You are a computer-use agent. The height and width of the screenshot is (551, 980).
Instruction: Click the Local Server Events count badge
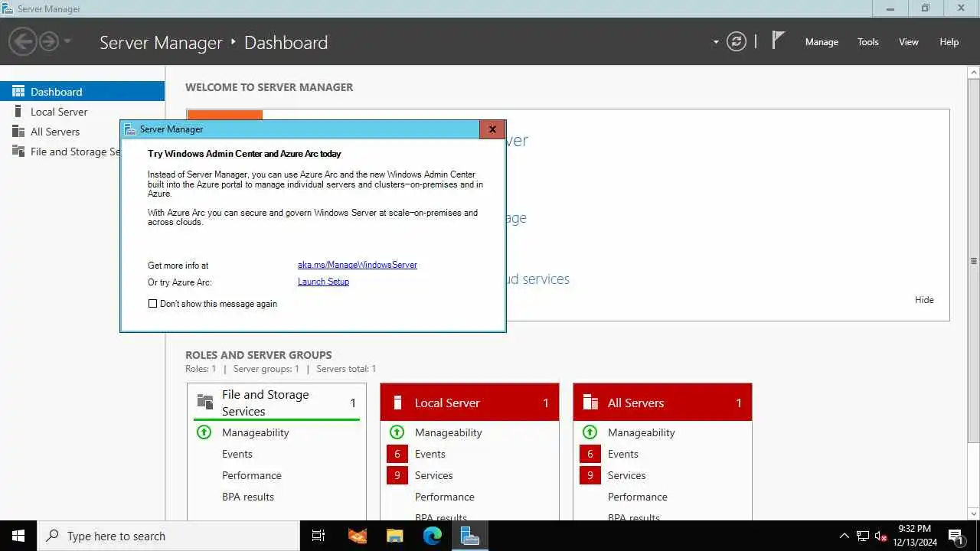[397, 454]
